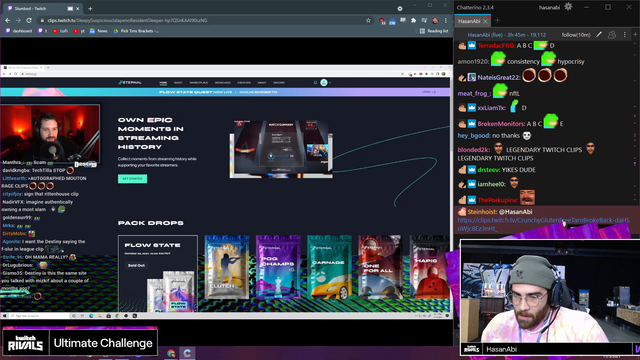Select the POG CHAMPS pack card
Viewport: 640px width, 360px height.
click(278, 266)
